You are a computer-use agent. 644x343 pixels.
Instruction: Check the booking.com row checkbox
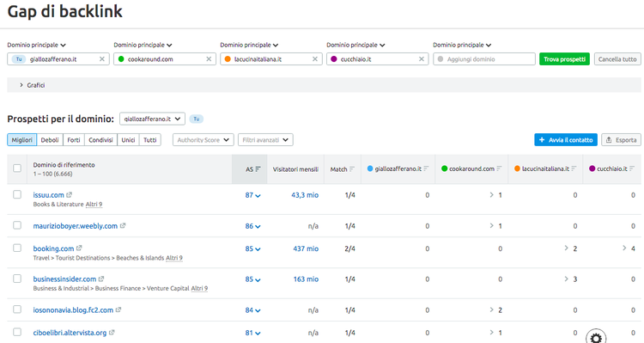pos(17,248)
